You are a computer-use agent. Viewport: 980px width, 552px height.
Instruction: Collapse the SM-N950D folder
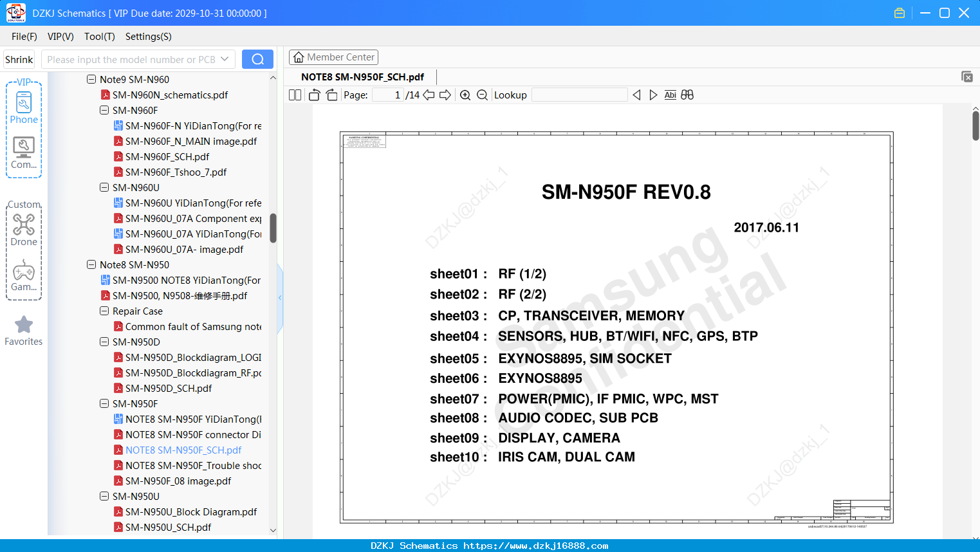pos(104,342)
